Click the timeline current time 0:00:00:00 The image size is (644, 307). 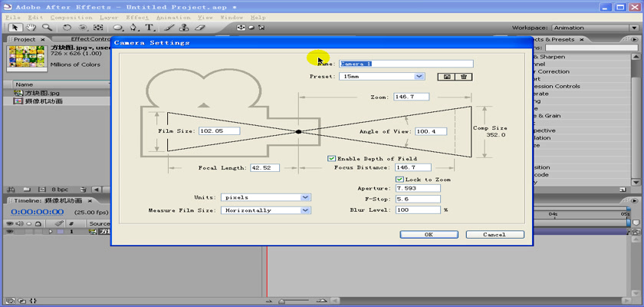(x=38, y=212)
